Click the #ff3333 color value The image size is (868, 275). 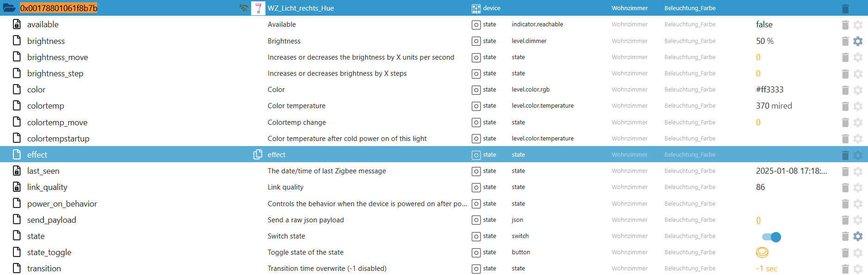[770, 90]
